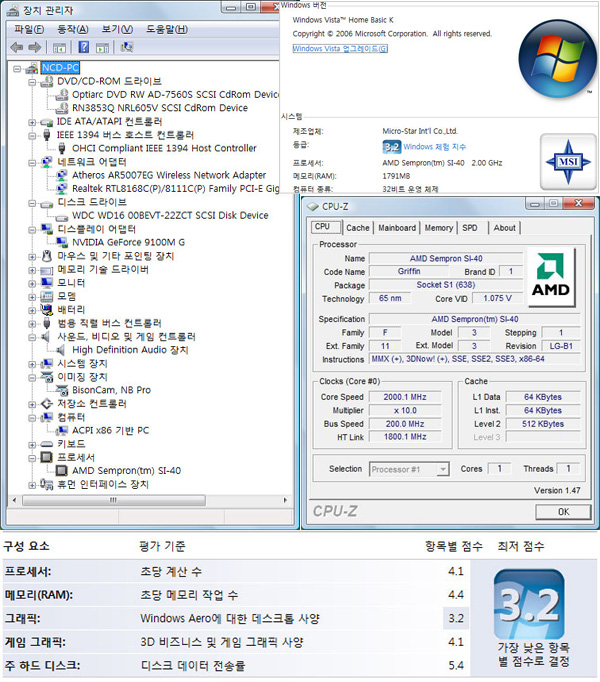Select OHCI Compliant IEEE 1394 Host Controller
The image size is (600, 682).
click(x=164, y=148)
